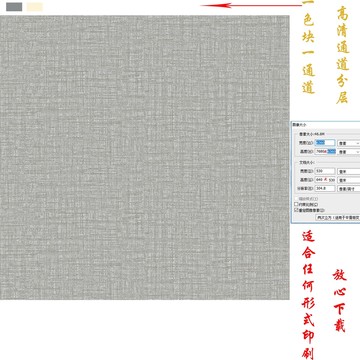Click the document size height field
The width and height of the screenshot is (360, 360).
[x=325, y=180]
